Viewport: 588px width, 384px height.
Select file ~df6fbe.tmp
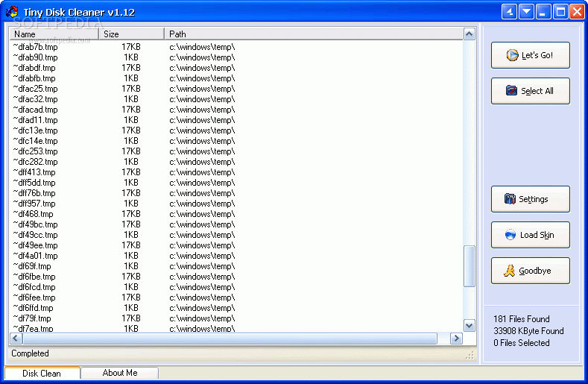(34, 277)
